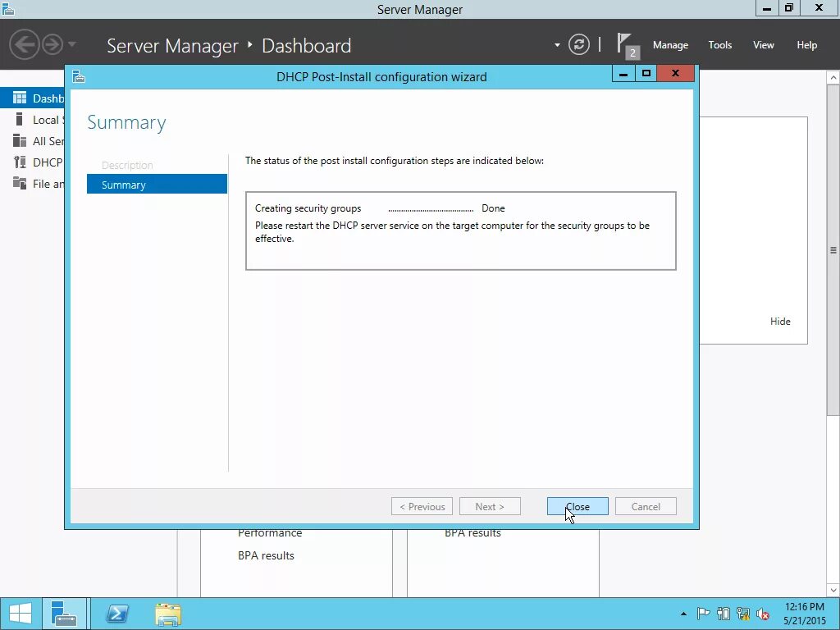Show hidden system tray icons
The image size is (840, 630).
tap(683, 614)
